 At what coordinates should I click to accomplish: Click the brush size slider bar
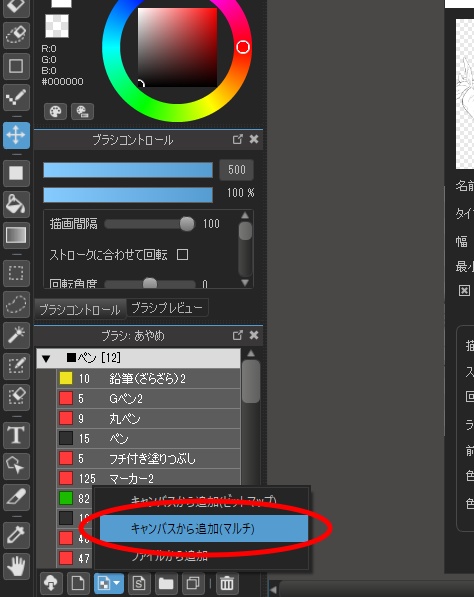click(128, 170)
